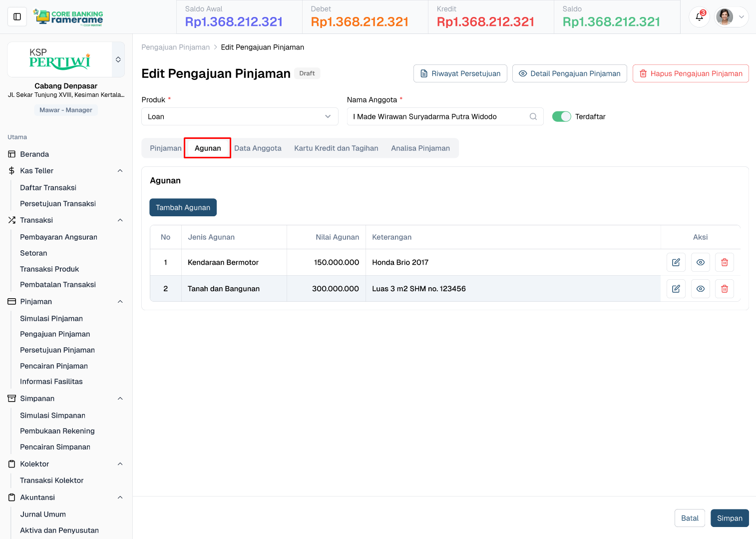Open the Produk dropdown showing Loan
The image size is (756, 539).
[240, 116]
